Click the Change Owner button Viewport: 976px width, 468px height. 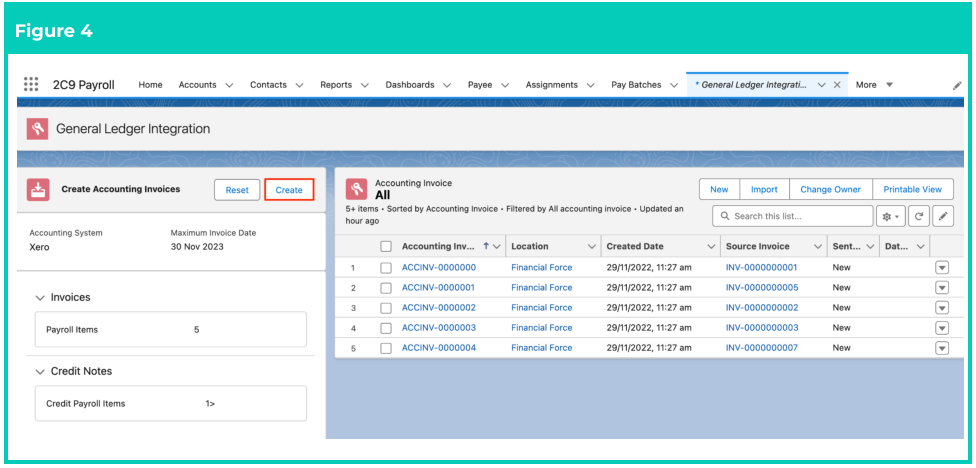point(830,189)
